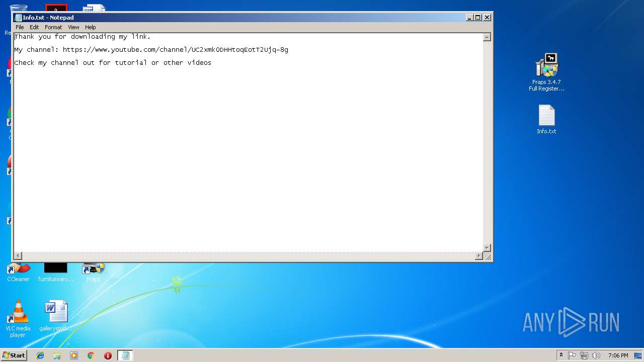Click the horizontal scrollbar left arrow
This screenshot has height=362, width=644.
coord(18,256)
